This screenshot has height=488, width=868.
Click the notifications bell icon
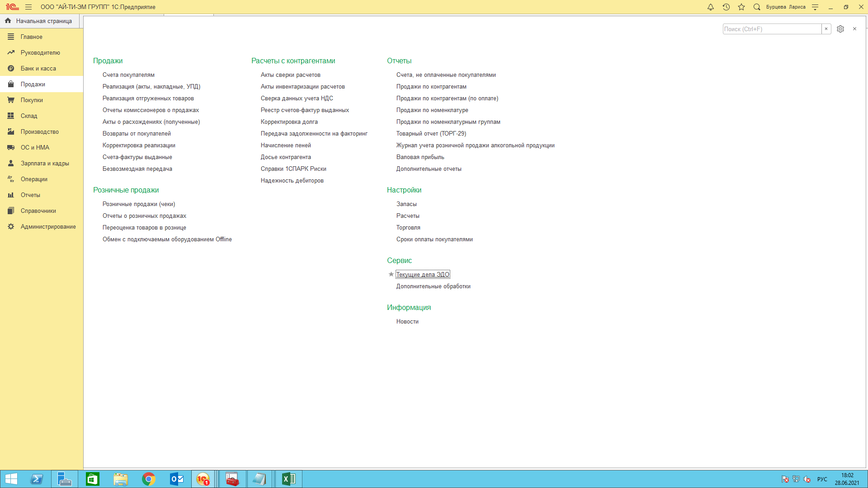[711, 7]
